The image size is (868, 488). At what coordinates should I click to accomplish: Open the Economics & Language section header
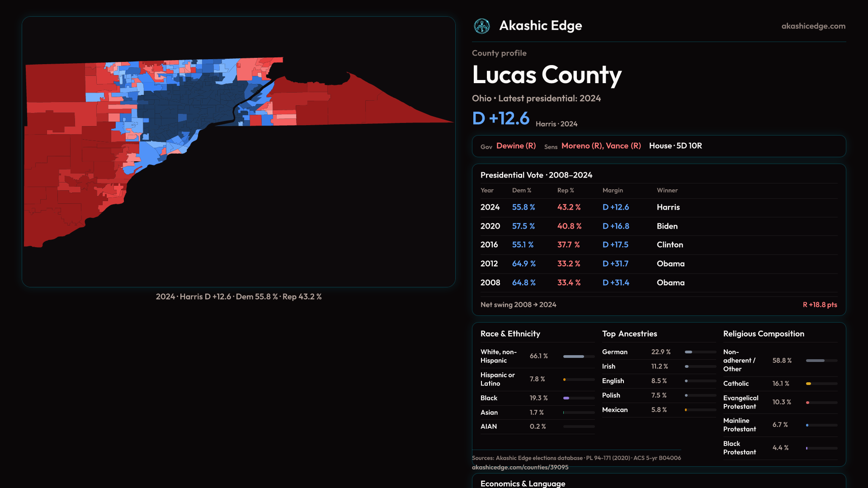[x=523, y=483]
